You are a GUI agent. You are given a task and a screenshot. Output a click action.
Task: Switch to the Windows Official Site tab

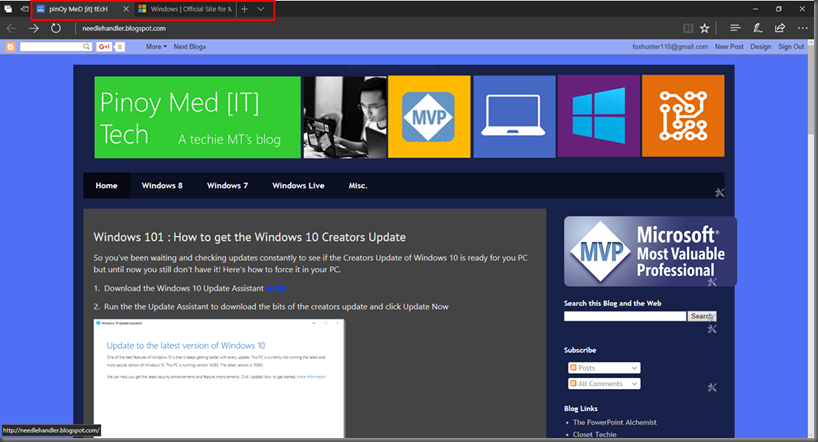[x=185, y=9]
